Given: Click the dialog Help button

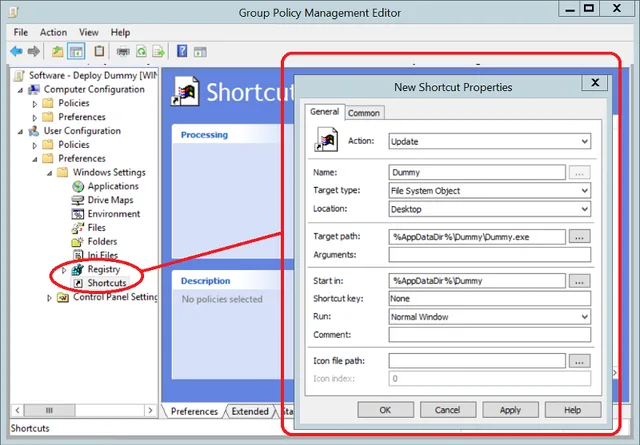Looking at the screenshot, I should [573, 410].
